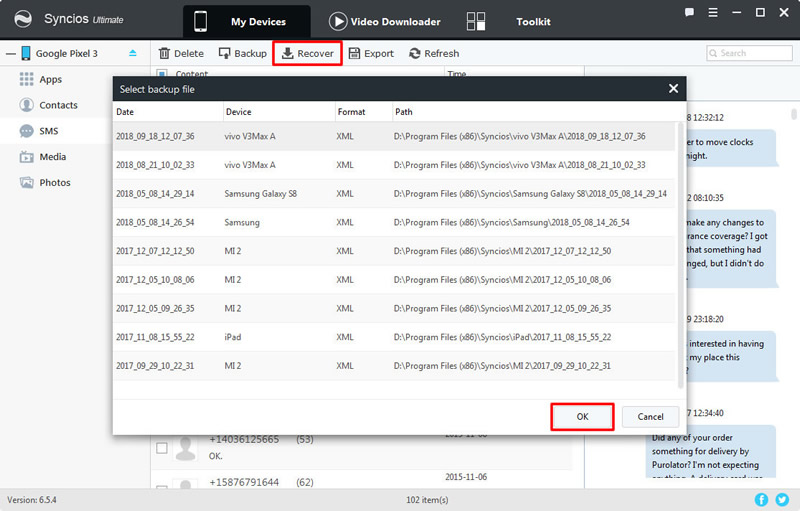
Task: Click the Delete toolbar button
Action: (x=181, y=54)
